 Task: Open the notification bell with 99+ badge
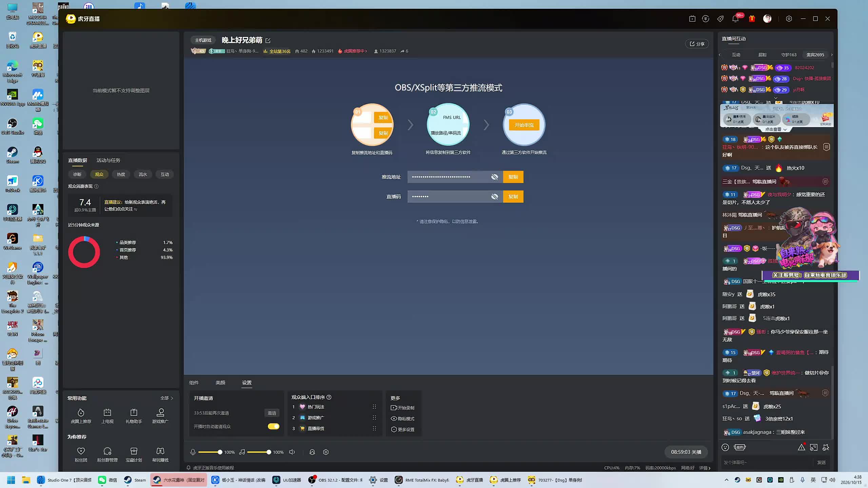pyautogui.click(x=735, y=19)
